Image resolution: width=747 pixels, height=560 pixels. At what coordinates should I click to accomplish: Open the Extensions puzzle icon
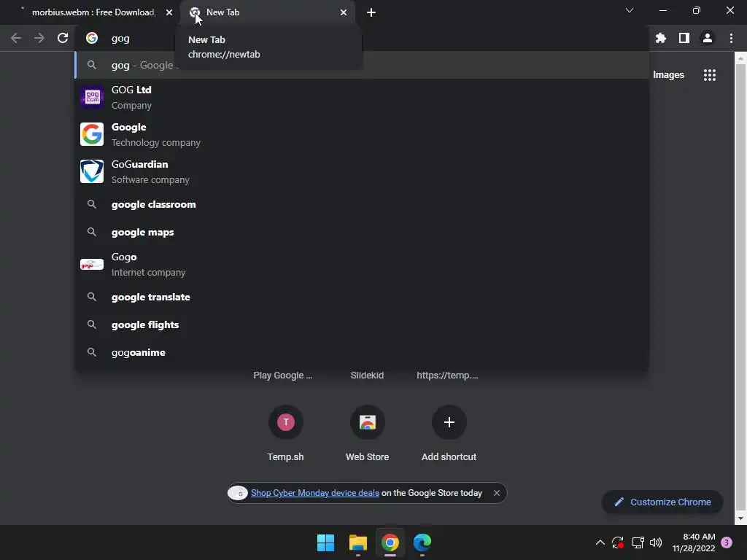[x=661, y=38]
